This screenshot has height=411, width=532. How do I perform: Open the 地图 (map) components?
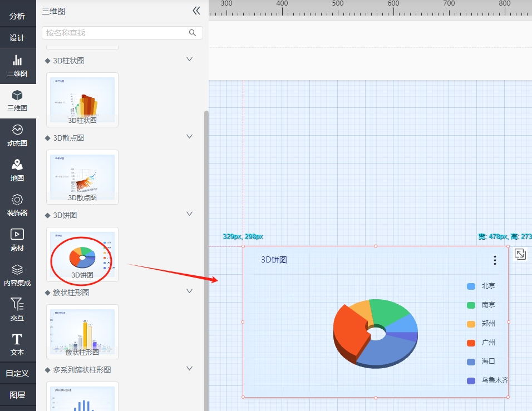(x=17, y=170)
